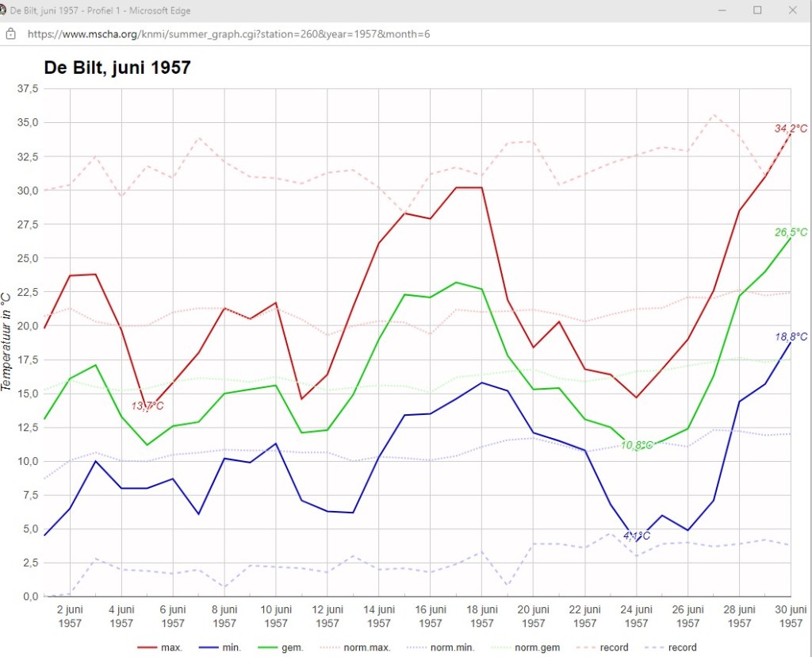Click the '18 juni 1957' x-axis label
Viewport: 812px width, 657px height.
pos(481,616)
